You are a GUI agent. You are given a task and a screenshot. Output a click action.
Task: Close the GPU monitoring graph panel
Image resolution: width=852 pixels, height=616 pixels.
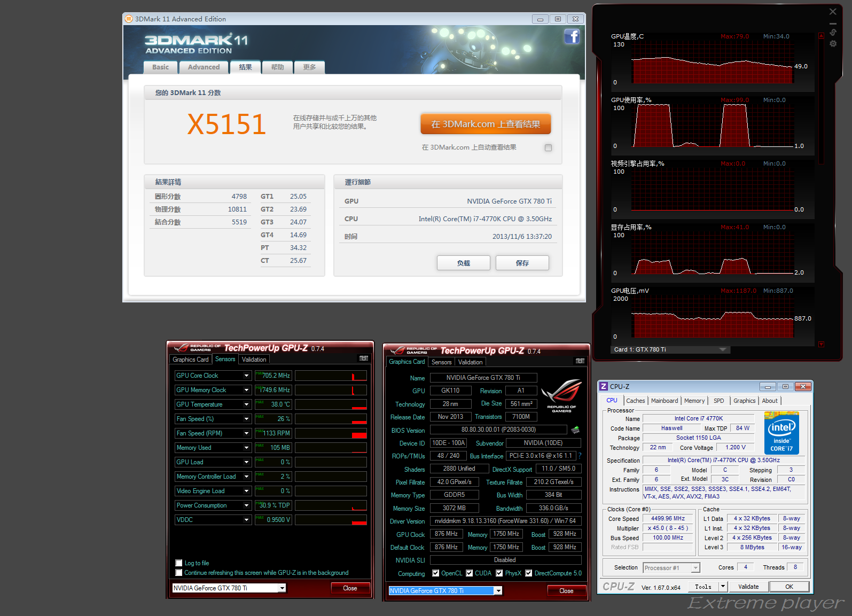(833, 11)
